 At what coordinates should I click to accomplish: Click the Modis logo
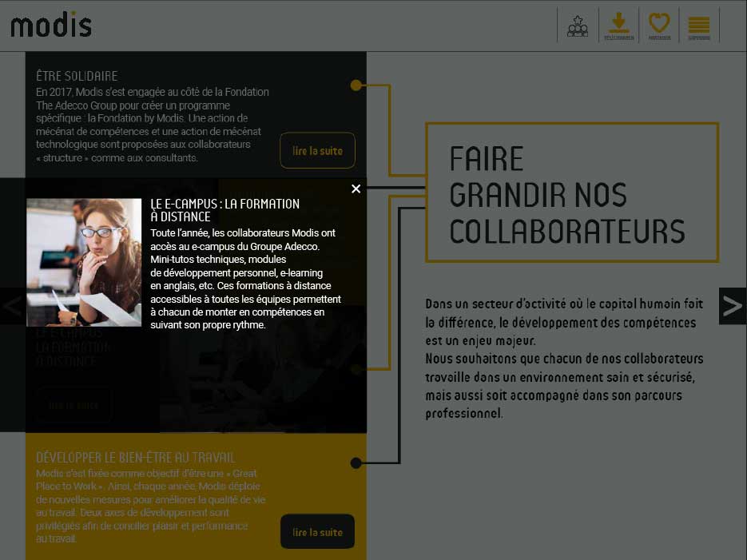[51, 26]
